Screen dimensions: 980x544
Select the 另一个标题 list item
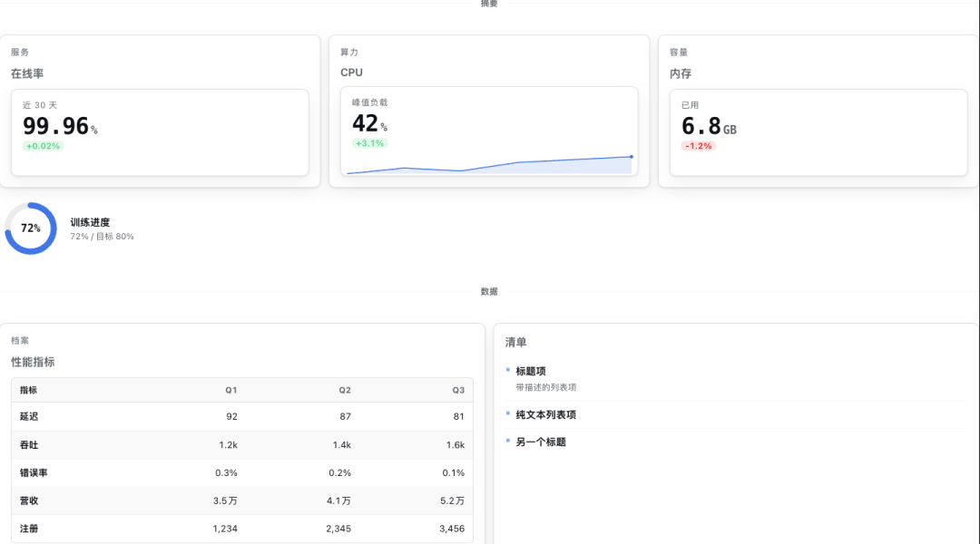click(x=541, y=442)
